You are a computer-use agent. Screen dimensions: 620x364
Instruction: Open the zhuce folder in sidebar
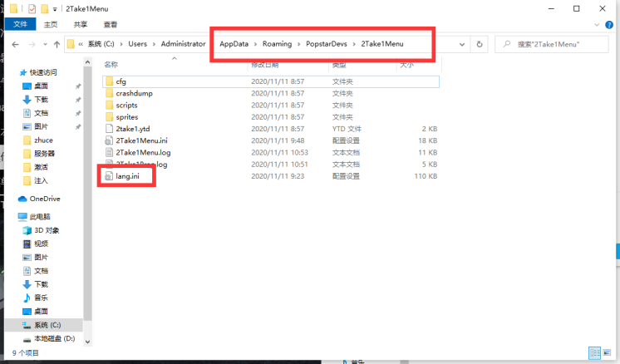tap(38, 140)
